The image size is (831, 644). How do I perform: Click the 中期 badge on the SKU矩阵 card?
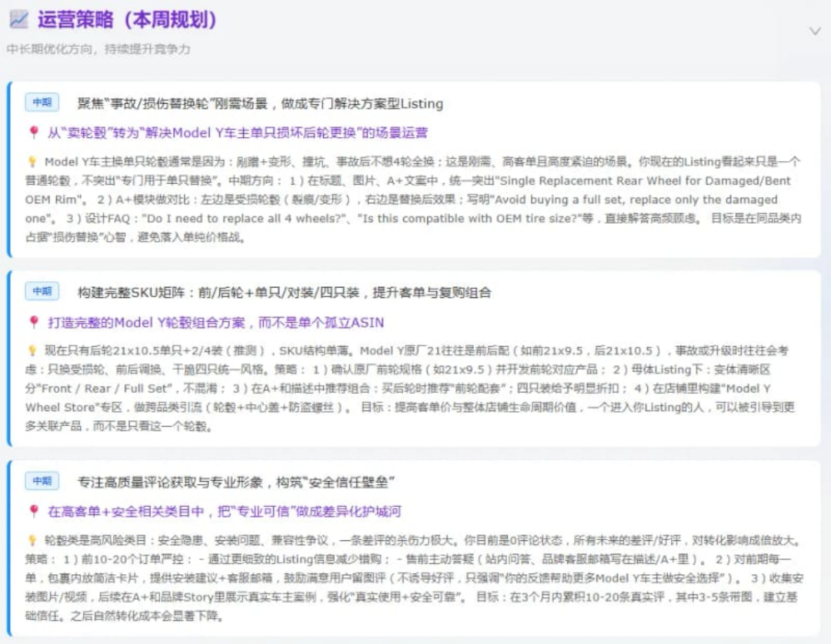click(42, 292)
